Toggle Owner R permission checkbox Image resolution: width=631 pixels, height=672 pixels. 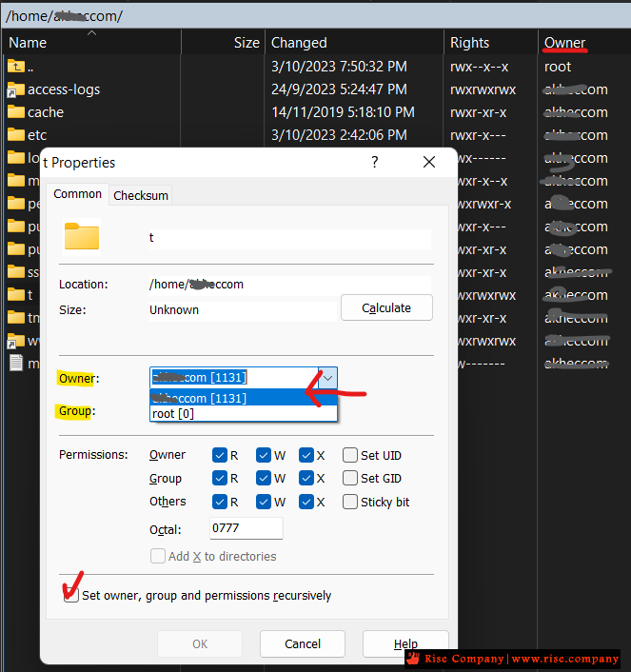(220, 455)
